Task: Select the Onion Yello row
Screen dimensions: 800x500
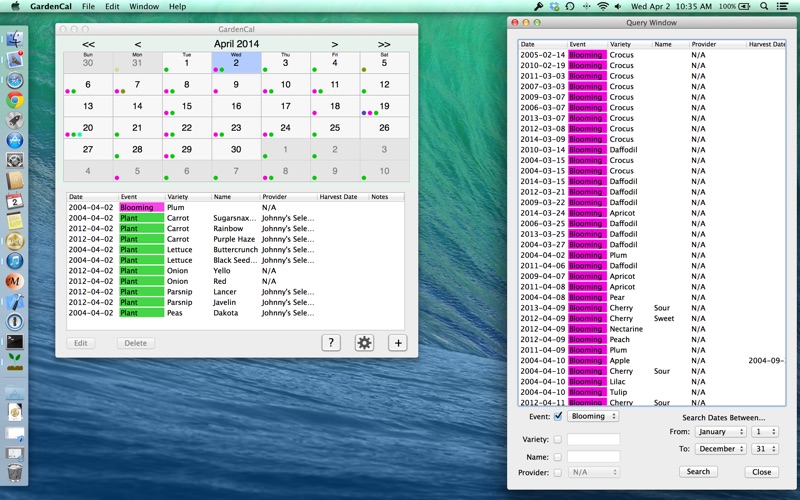Action: point(235,270)
